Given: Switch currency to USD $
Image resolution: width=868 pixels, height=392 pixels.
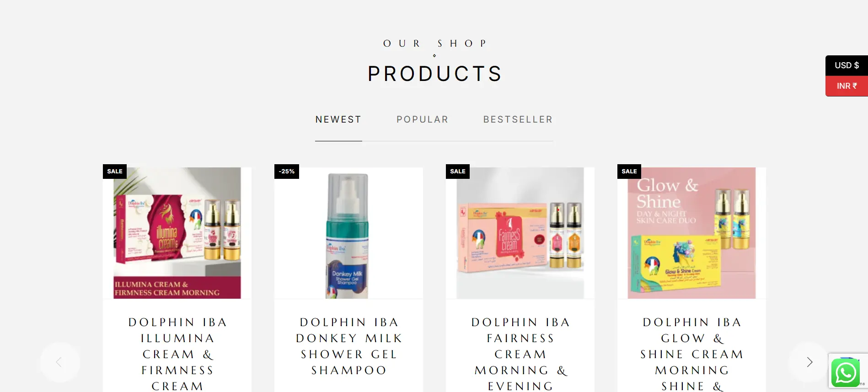Looking at the screenshot, I should click(x=847, y=65).
